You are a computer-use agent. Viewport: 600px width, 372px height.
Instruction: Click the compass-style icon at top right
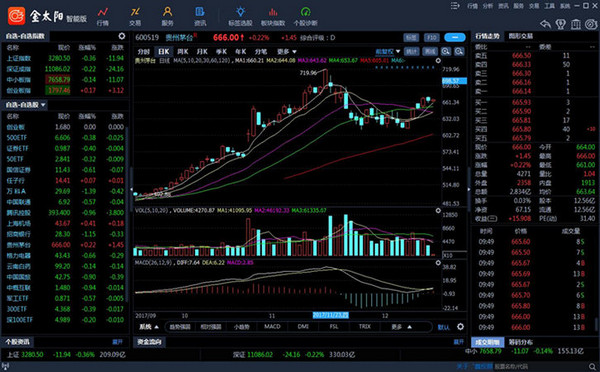click(x=591, y=24)
